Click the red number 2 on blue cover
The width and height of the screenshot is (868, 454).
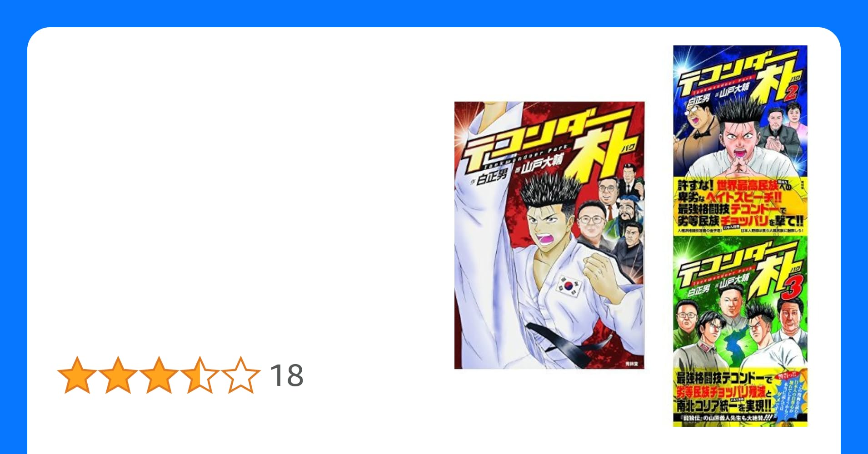[790, 93]
